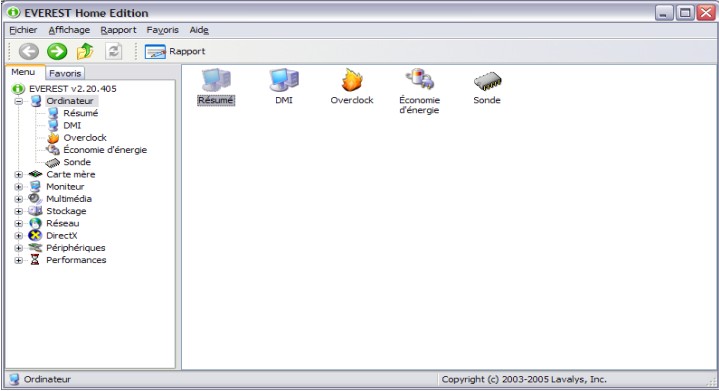Expand the Performances node
The image size is (719, 391).
click(18, 260)
